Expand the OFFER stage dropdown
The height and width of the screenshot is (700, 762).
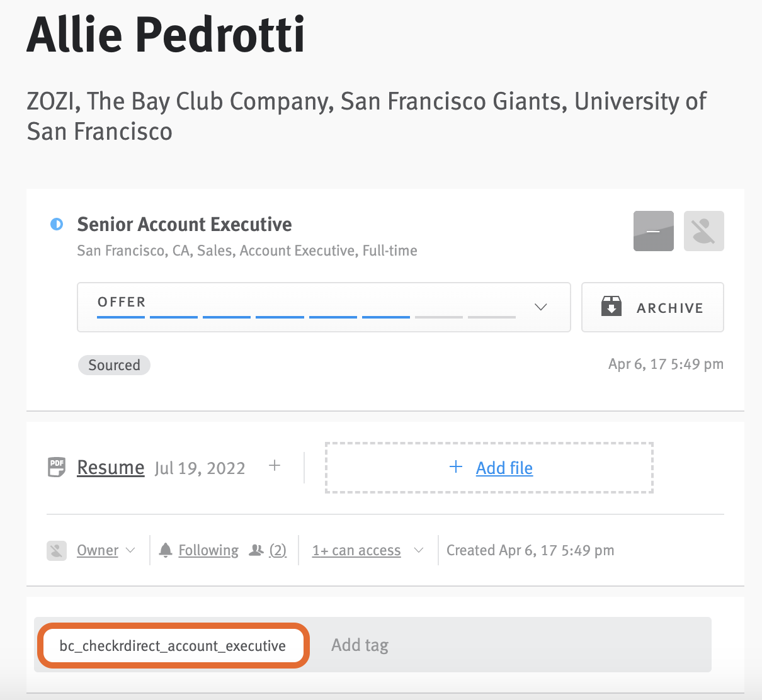(x=540, y=307)
